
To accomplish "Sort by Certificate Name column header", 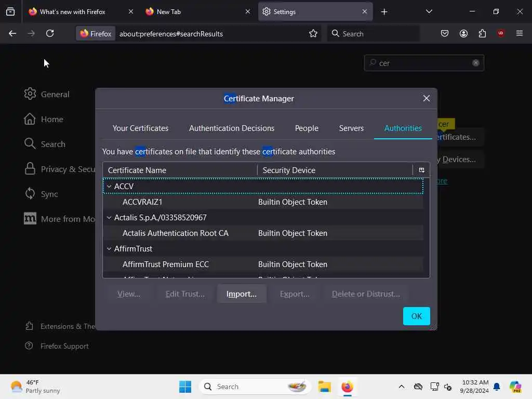I will pos(180,170).
